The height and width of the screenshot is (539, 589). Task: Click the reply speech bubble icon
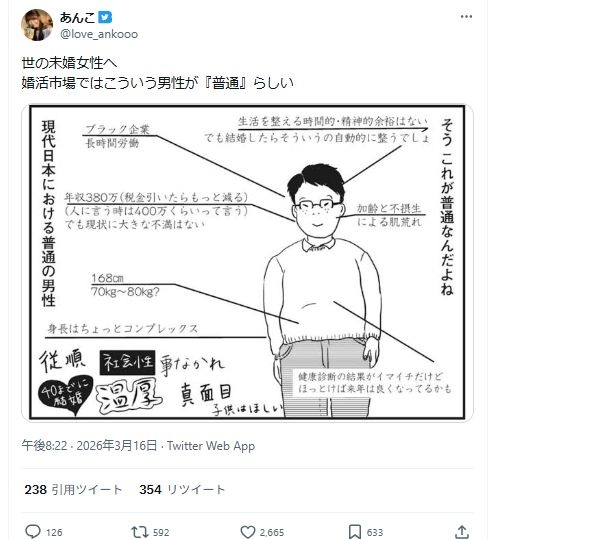point(33,532)
